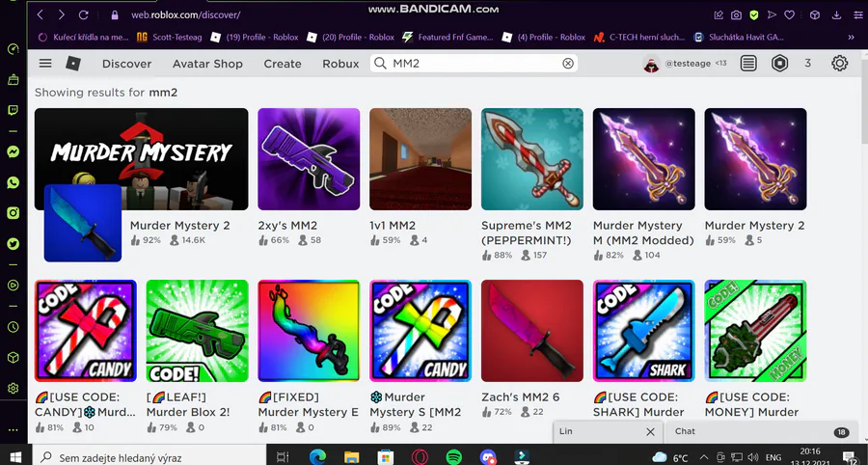Open the @testeage profile
Viewport: 868px width, 465px height.
(685, 63)
